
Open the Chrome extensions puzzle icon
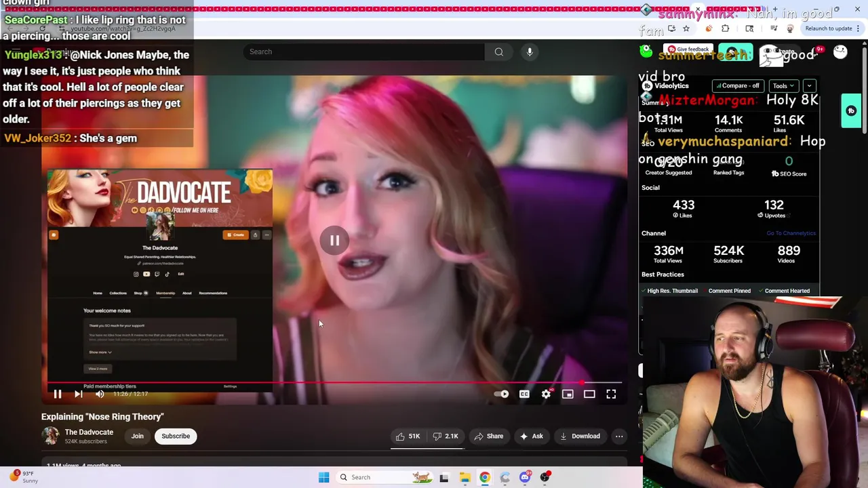click(725, 28)
